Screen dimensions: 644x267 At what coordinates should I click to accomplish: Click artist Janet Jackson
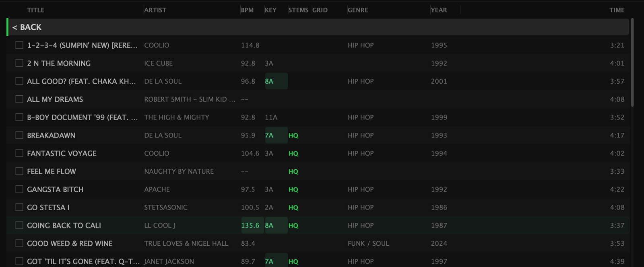pos(169,261)
